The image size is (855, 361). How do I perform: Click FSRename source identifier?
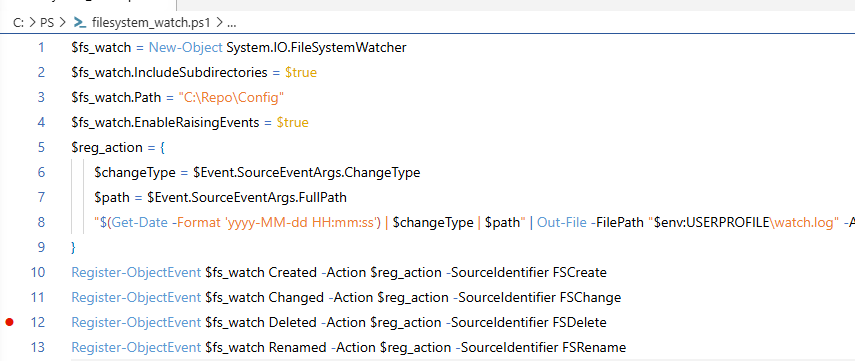coord(594,347)
